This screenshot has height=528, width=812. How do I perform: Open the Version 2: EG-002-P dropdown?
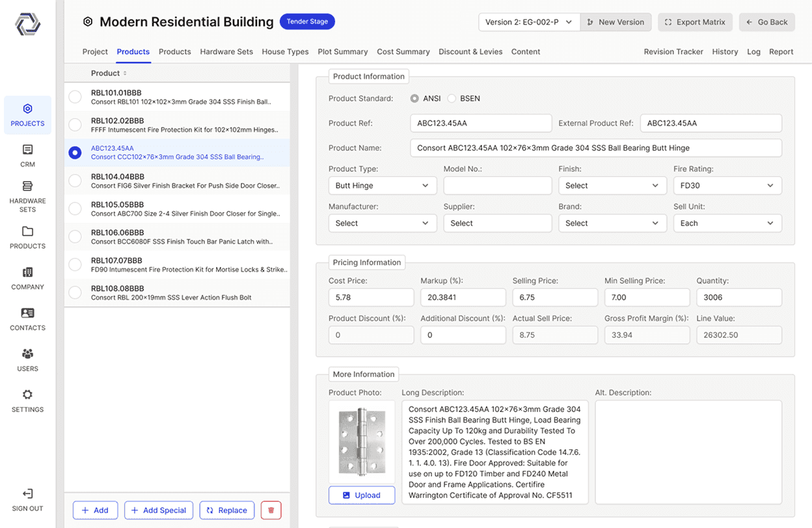point(529,22)
